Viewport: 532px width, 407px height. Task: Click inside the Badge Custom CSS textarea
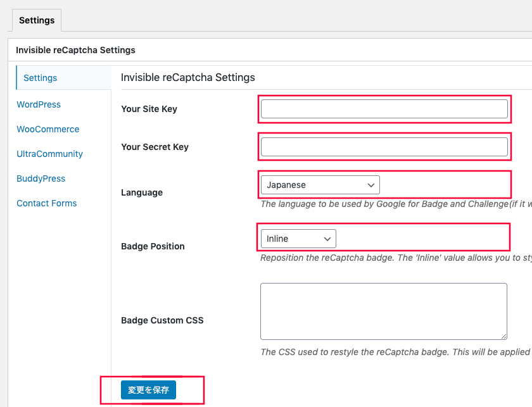coord(384,311)
